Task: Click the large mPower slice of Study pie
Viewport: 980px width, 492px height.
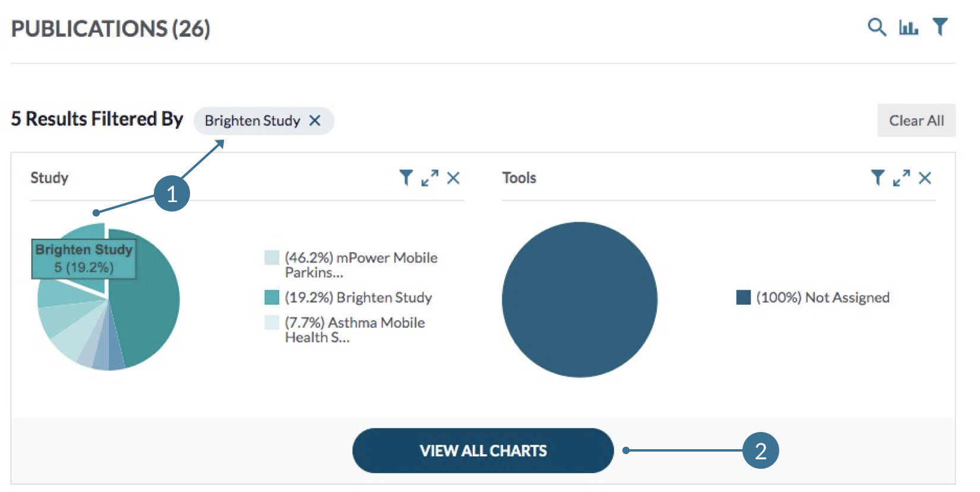Action: point(146,297)
